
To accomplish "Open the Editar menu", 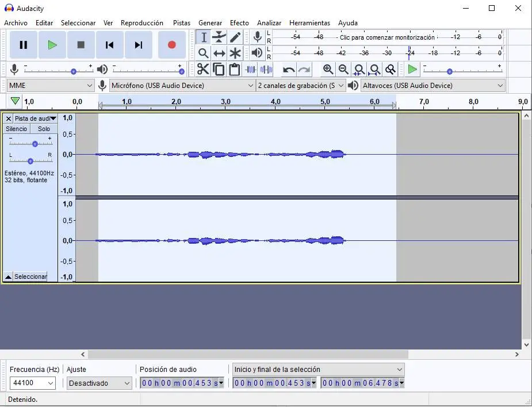I will click(x=44, y=23).
